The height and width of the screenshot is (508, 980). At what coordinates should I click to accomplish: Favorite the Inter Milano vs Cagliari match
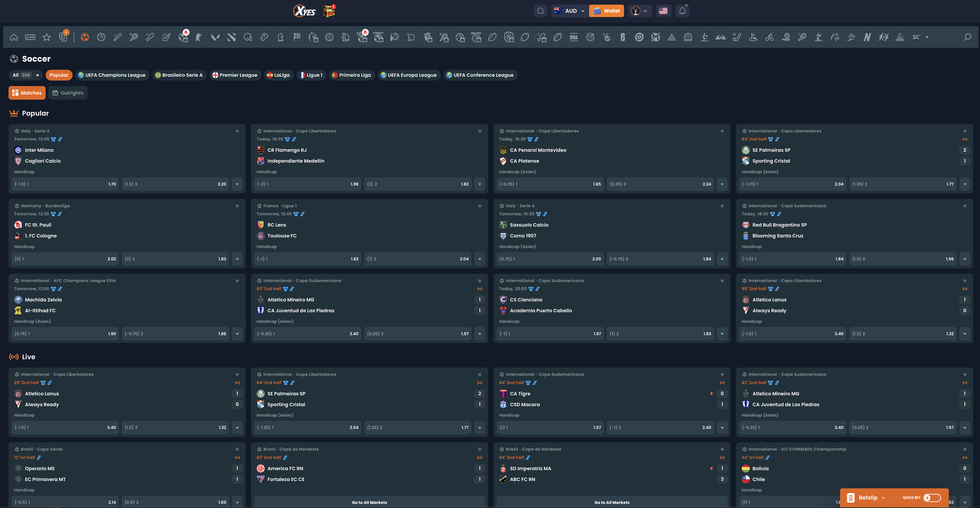click(x=237, y=131)
